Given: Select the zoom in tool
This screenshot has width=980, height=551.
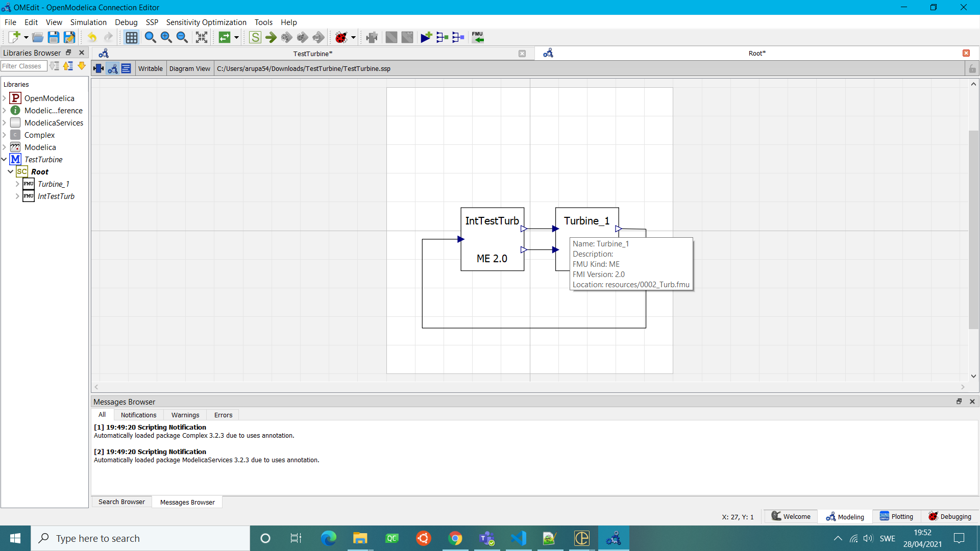Looking at the screenshot, I should pyautogui.click(x=166, y=37).
